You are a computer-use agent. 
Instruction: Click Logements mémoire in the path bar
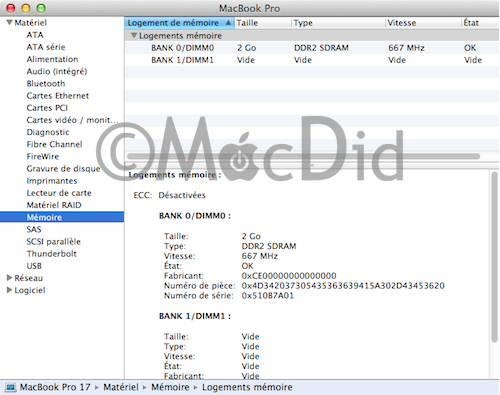tap(247, 387)
